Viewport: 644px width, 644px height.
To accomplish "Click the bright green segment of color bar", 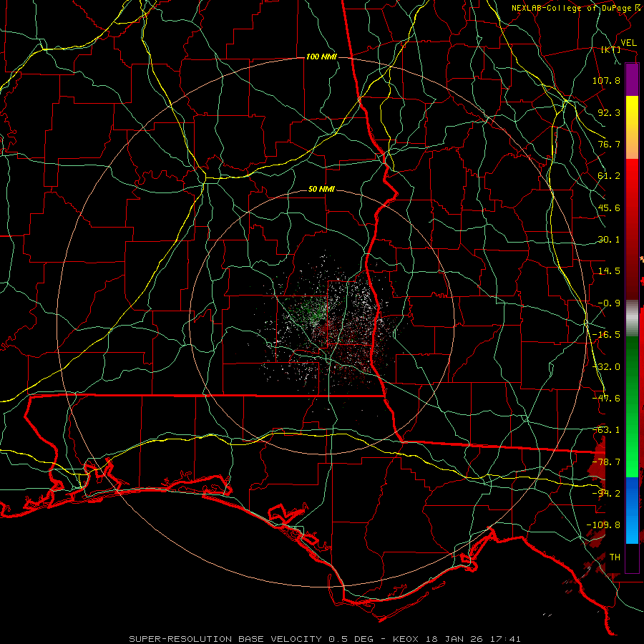I will coord(632,452).
